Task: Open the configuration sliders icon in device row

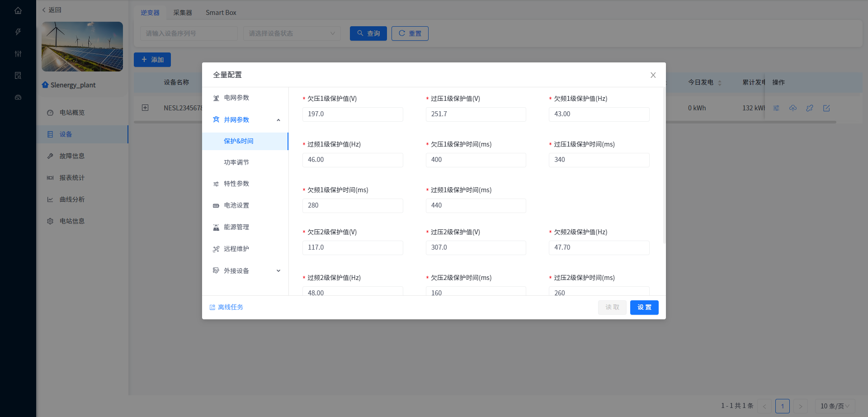Action: [x=776, y=108]
